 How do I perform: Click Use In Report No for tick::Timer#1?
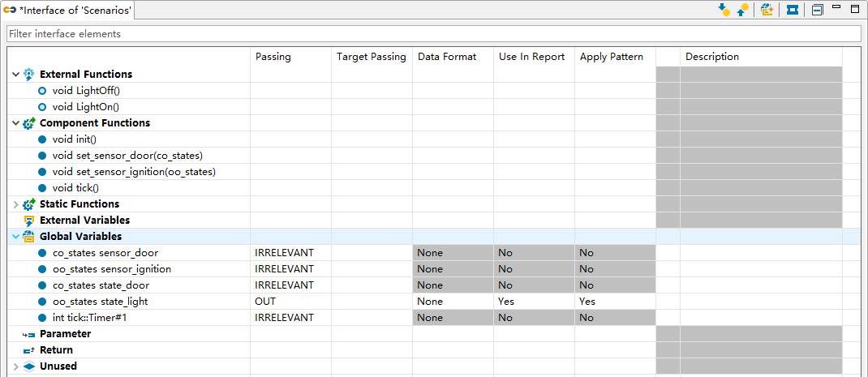click(x=534, y=318)
